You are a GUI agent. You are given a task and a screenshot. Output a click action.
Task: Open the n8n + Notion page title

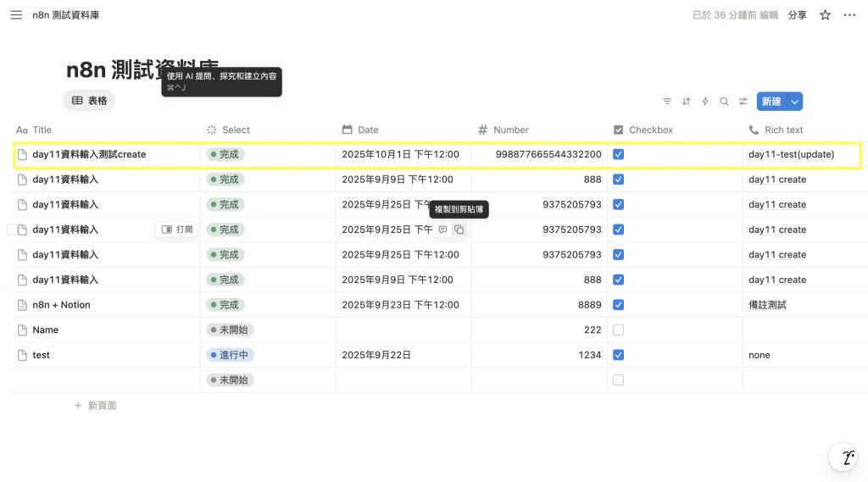click(61, 305)
